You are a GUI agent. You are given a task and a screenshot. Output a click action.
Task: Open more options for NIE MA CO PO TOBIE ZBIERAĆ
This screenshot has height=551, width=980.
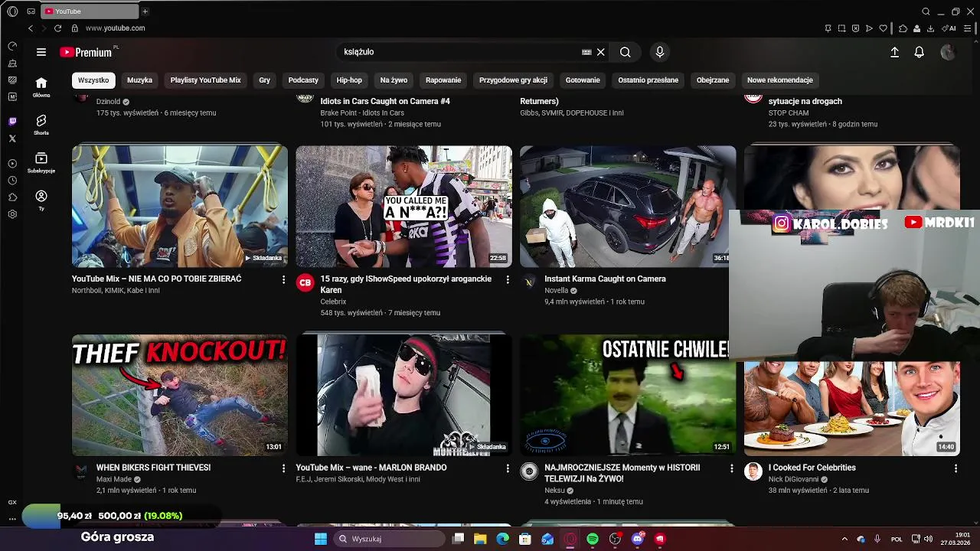tap(283, 280)
